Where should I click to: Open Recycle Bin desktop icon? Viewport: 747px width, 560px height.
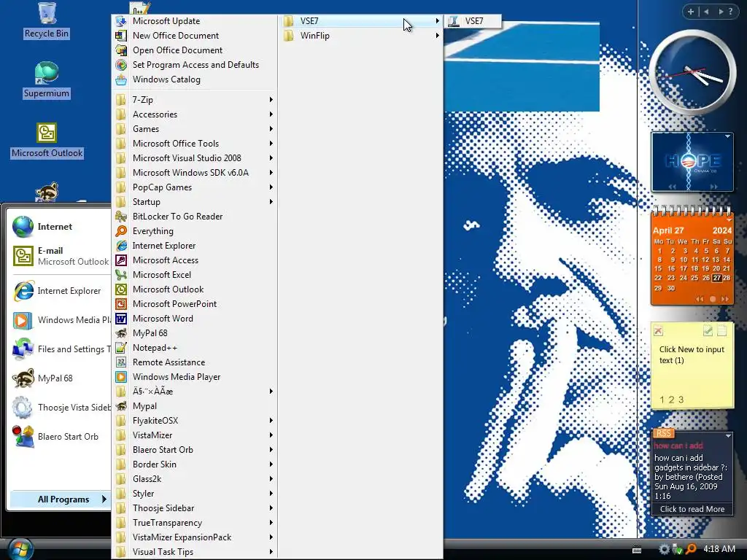46,20
